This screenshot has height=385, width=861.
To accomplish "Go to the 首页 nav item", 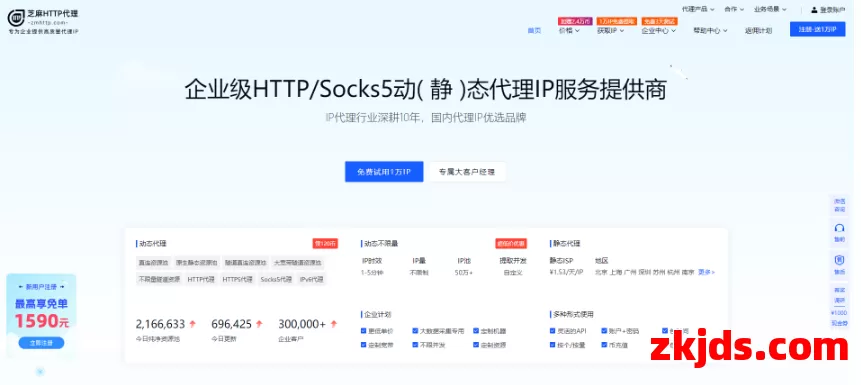I will point(534,31).
